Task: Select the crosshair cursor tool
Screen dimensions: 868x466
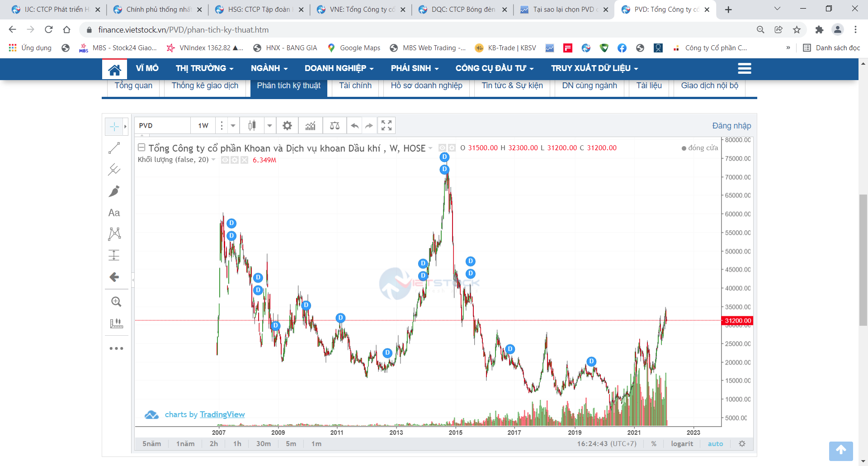Action: pyautogui.click(x=114, y=127)
